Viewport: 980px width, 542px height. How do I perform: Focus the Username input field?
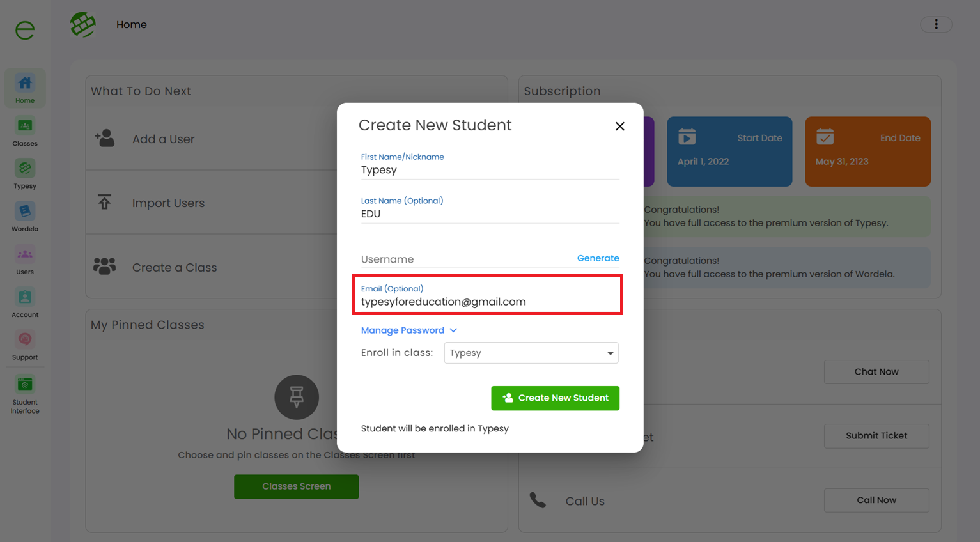pyautogui.click(x=467, y=259)
